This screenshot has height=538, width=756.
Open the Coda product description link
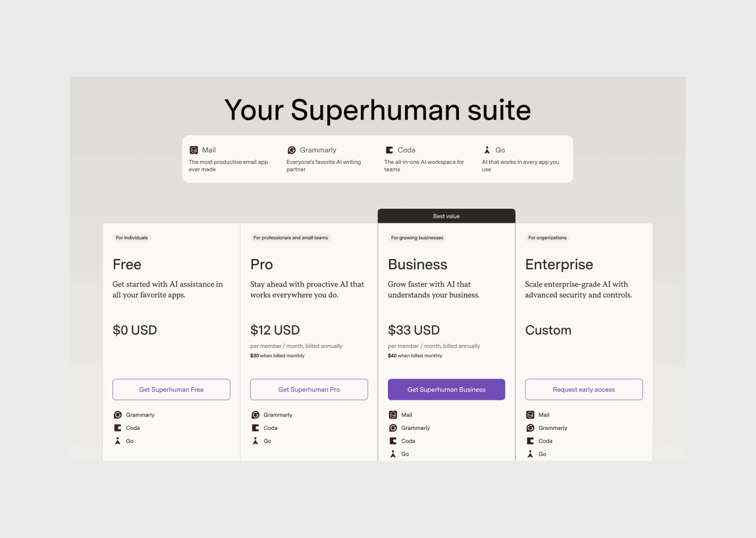pos(424,165)
